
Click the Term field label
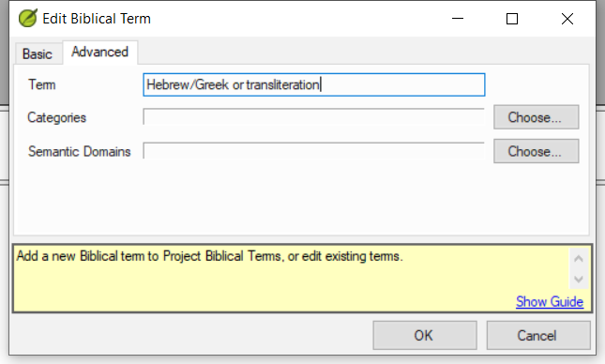[x=41, y=84]
